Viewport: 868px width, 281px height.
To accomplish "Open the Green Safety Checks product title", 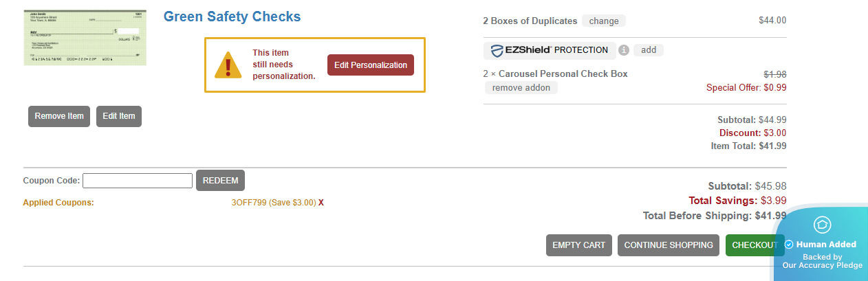I will pos(232,16).
